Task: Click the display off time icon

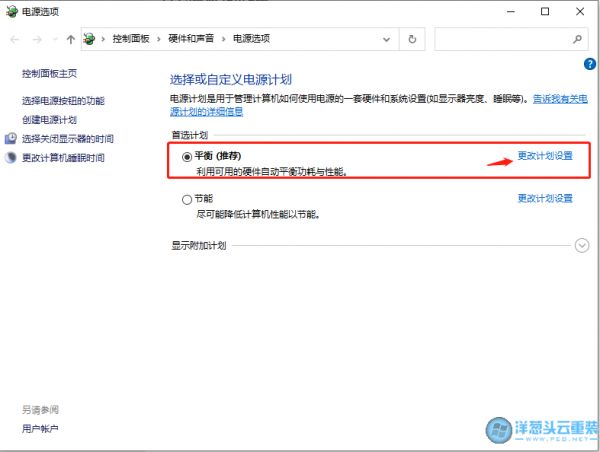Action: 11,139
